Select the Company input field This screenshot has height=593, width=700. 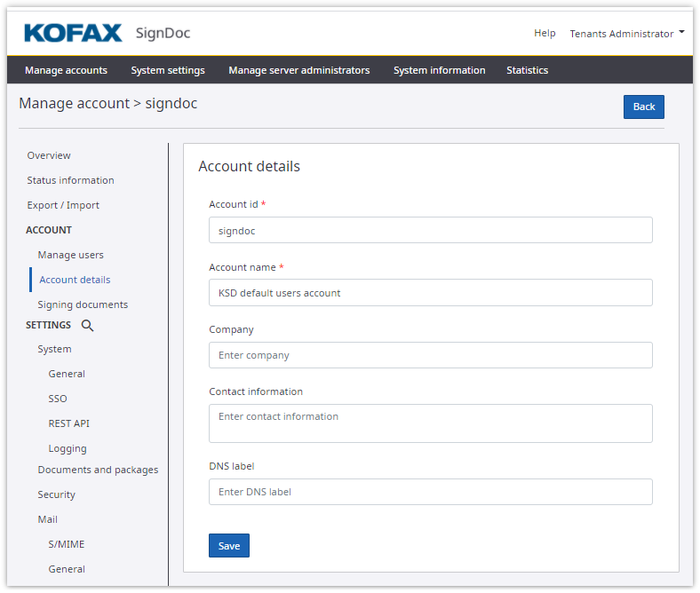click(430, 355)
